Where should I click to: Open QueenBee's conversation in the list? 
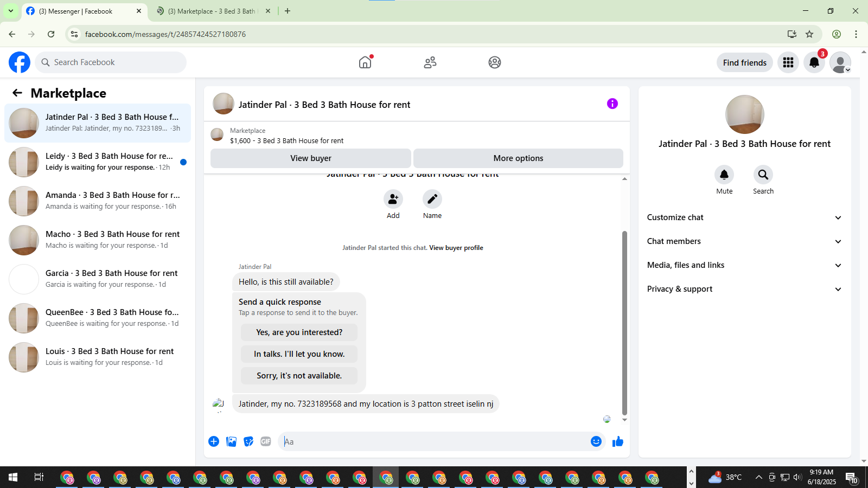click(98, 318)
